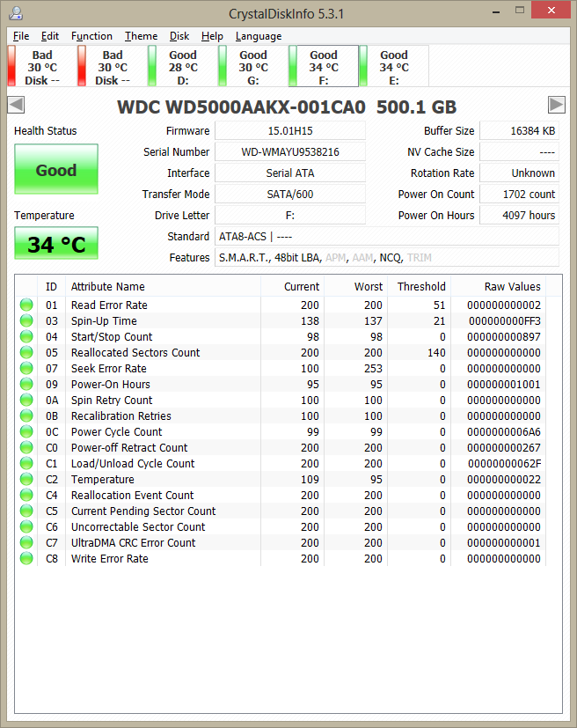
Task: Click the Current column header
Action: tap(292, 286)
